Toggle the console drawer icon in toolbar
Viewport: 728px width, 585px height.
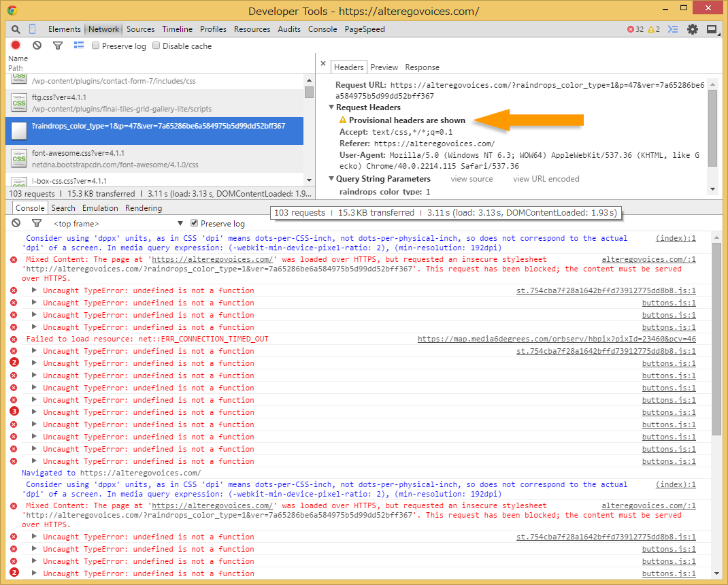tap(673, 29)
